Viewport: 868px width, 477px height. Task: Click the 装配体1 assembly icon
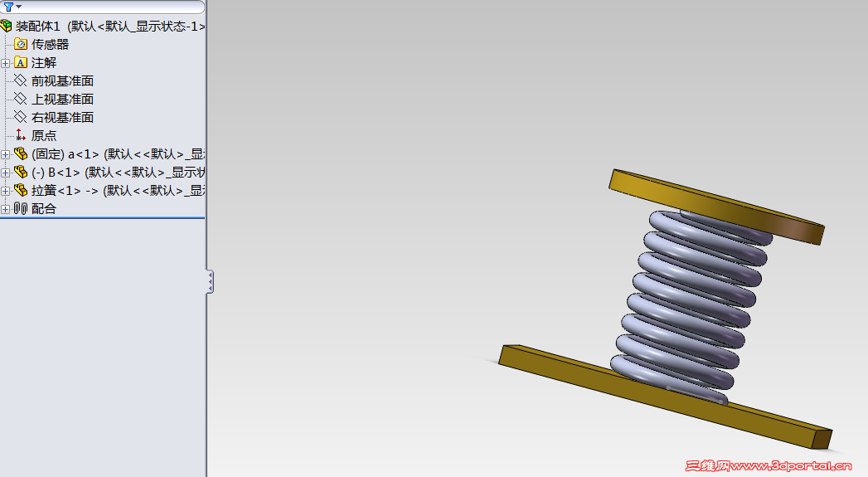coord(6,26)
